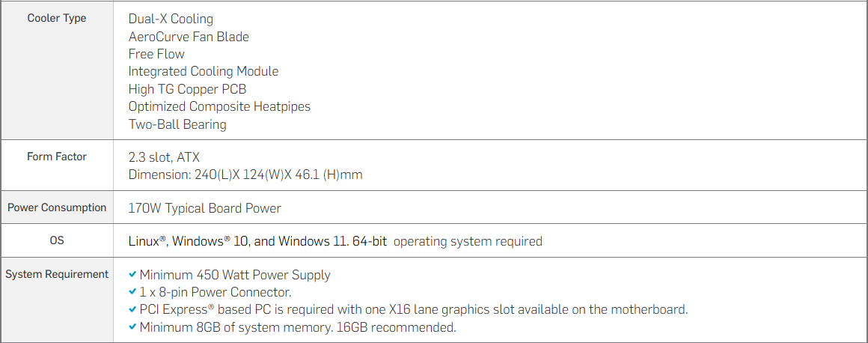Click the Free Flow entry

pyautogui.click(x=156, y=54)
